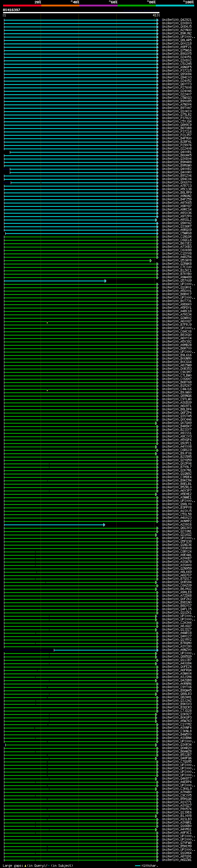Select hit label UniRef100_C4WJ16

point(177,389)
